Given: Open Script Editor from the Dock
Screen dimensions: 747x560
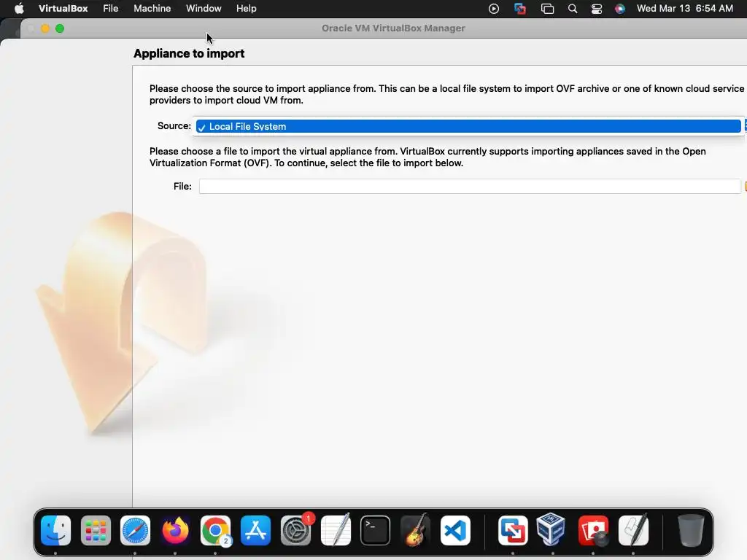Looking at the screenshot, I should [633, 530].
